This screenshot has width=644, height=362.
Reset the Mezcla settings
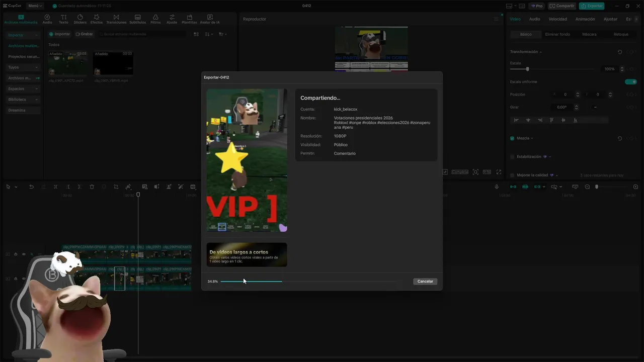point(620,138)
